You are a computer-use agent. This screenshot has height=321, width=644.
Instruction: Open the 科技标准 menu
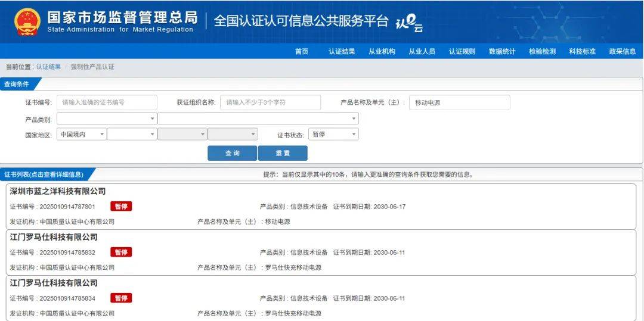click(582, 52)
